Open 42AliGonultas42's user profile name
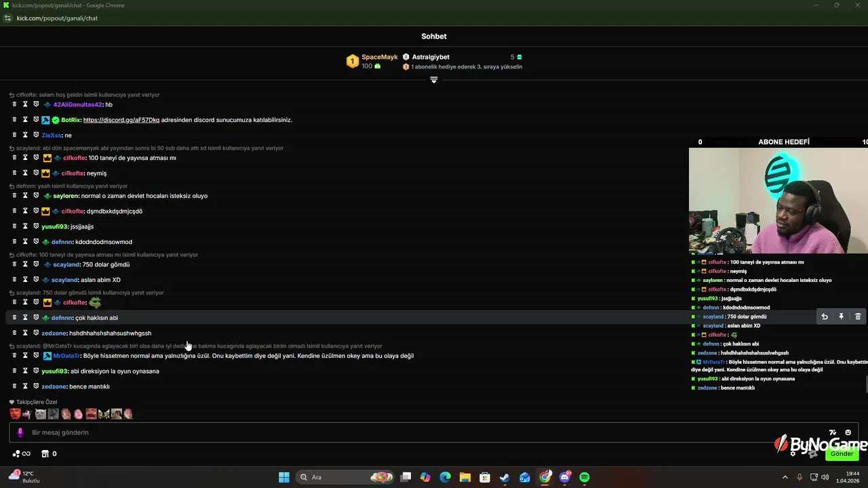The height and width of the screenshot is (488, 868). (x=77, y=104)
